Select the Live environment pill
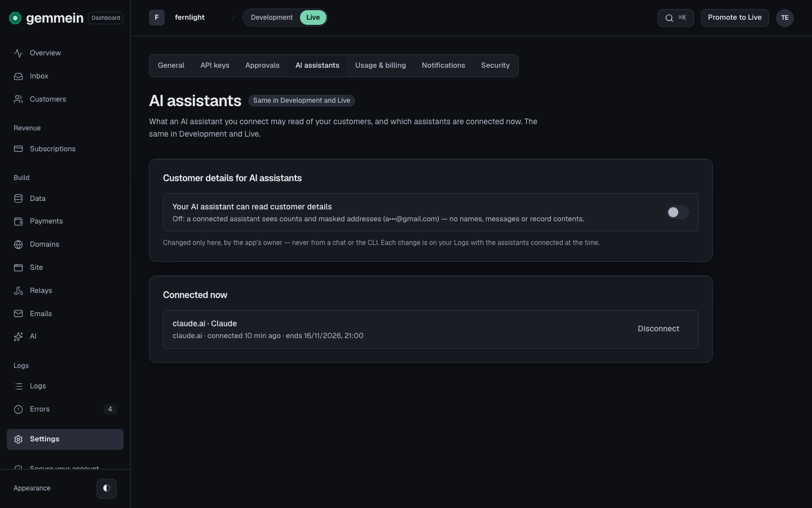Image resolution: width=812 pixels, height=508 pixels. click(x=313, y=17)
